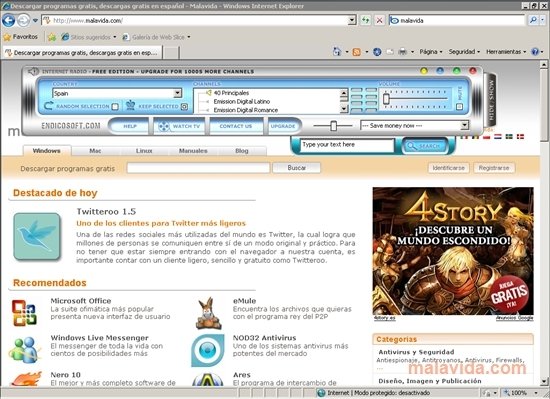Image resolution: width=550 pixels, height=399 pixels.
Task: Click the Microsoft Office logo icon
Action: click(24, 312)
